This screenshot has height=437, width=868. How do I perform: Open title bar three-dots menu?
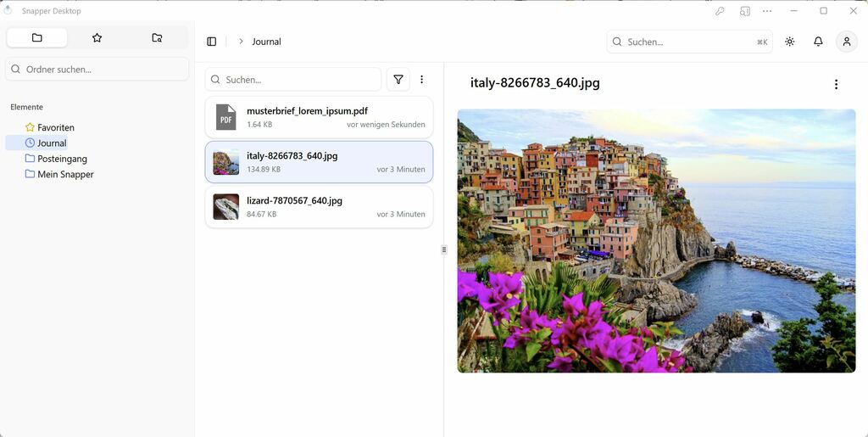(x=767, y=11)
